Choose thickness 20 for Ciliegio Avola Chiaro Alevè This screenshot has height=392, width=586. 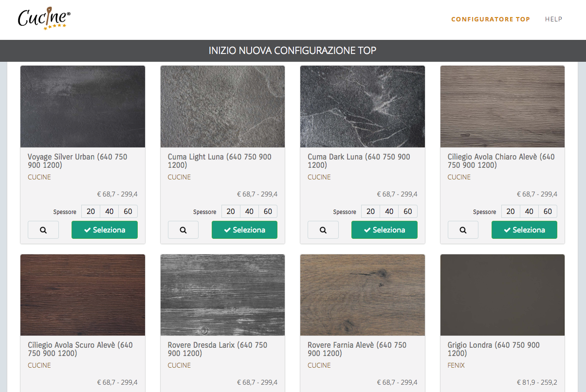pos(511,212)
